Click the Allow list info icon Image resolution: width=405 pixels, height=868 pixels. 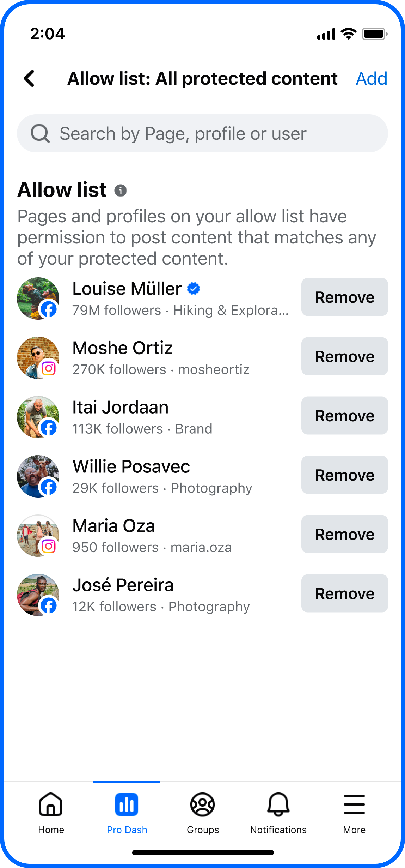coord(121,191)
